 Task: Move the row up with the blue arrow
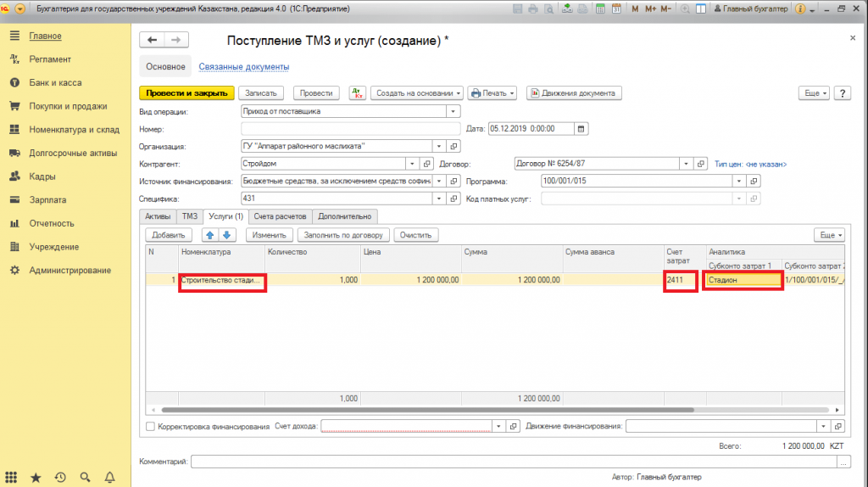pyautogui.click(x=209, y=235)
